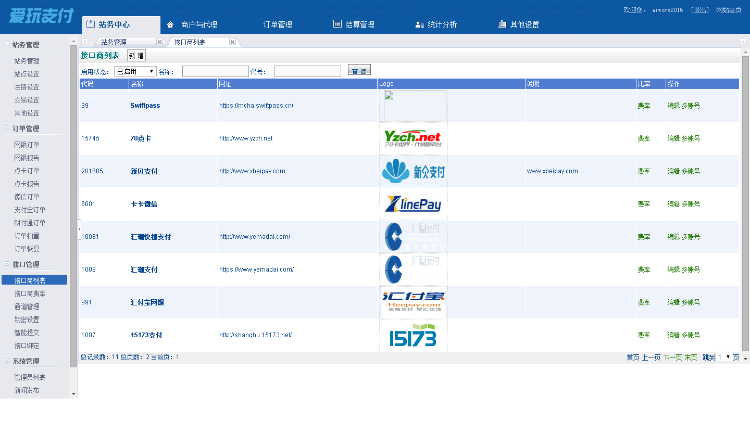Click the 15173 logo thumbnail
The width and height of the screenshot is (750, 435).
pyautogui.click(x=413, y=335)
